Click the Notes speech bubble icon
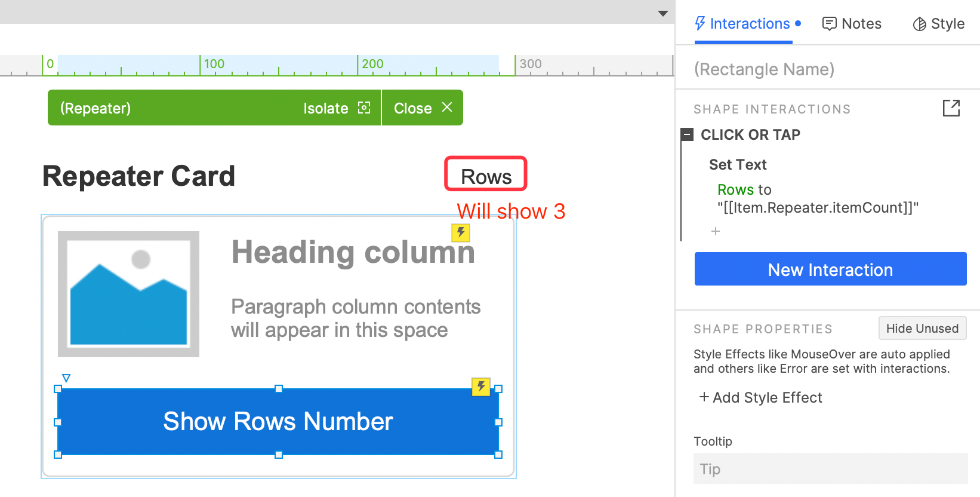Viewport: 980px width, 497px height. point(829,24)
